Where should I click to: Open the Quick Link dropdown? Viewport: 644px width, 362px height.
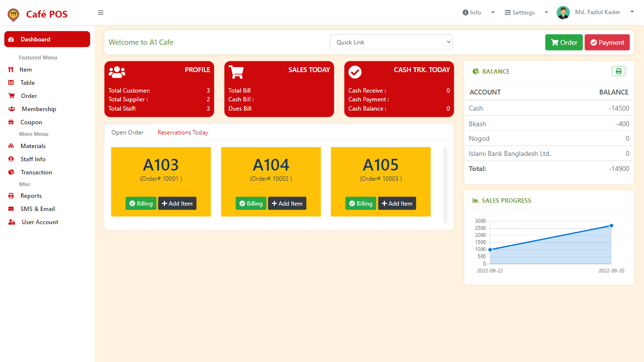[391, 42]
